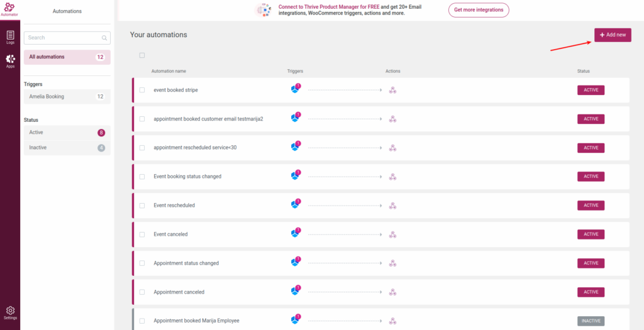Toggle ACTIVE status of Event rescheduled
Viewport: 644px width, 330px height.
pos(591,205)
